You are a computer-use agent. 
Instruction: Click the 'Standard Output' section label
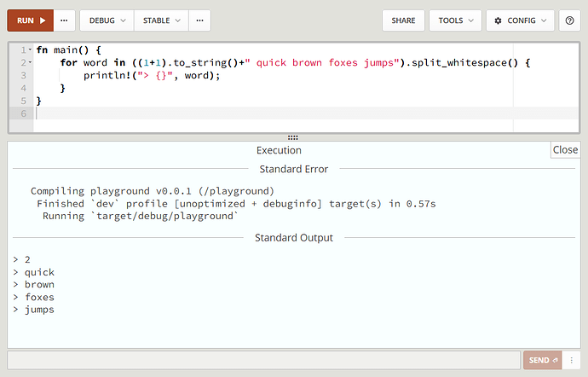tap(294, 238)
